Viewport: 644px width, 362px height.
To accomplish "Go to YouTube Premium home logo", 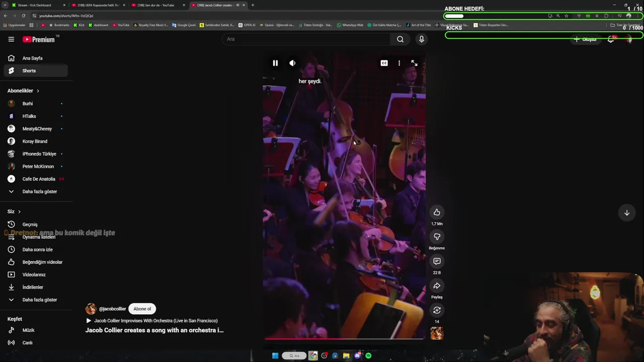I will 39,39.
